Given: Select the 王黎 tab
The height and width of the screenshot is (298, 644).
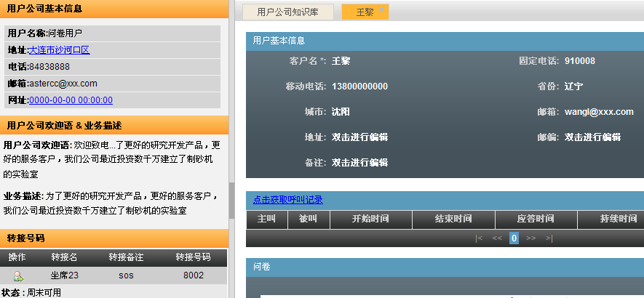Looking at the screenshot, I should pos(364,12).
